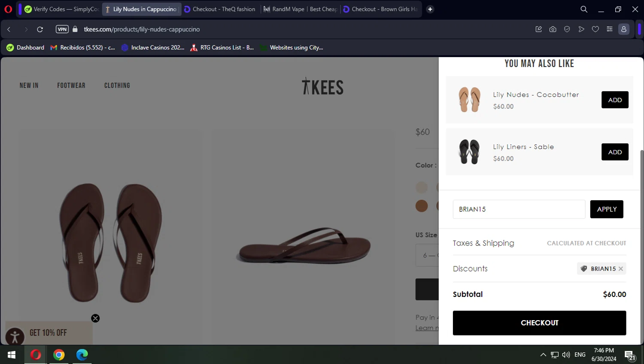Click Lily Nudes - Cocobutter product name
The image size is (644, 364).
coord(536,95)
